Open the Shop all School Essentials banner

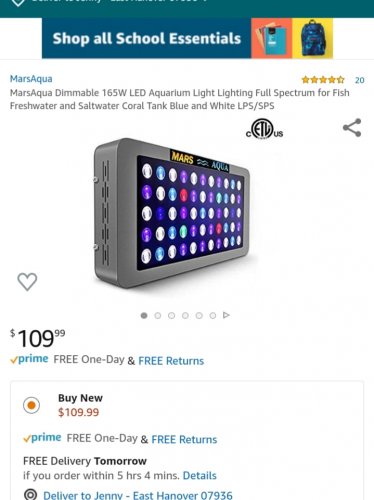coord(187,38)
